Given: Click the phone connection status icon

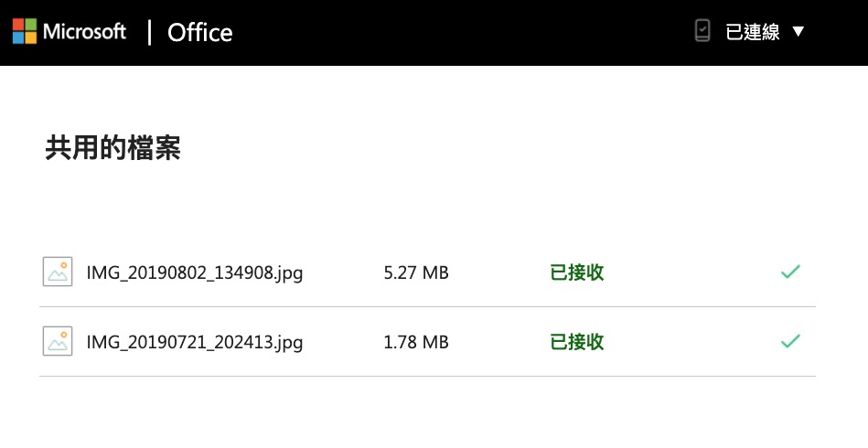Looking at the screenshot, I should [702, 31].
